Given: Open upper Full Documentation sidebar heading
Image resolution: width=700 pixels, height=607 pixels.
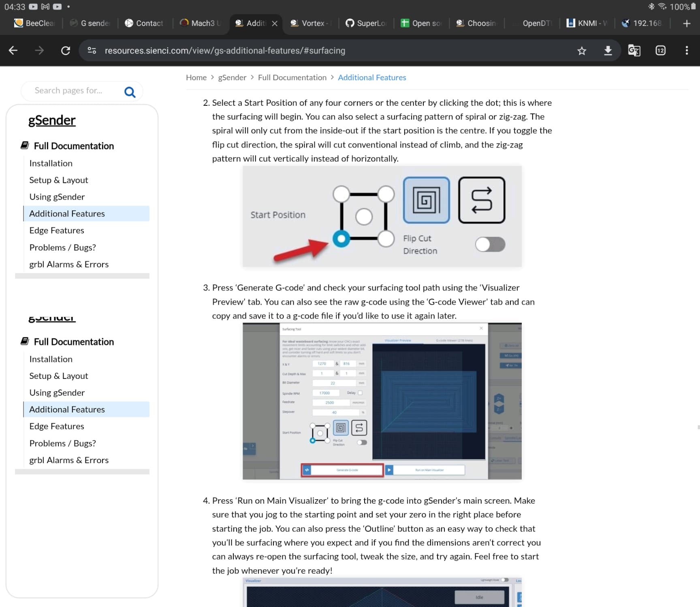Looking at the screenshot, I should click(74, 146).
